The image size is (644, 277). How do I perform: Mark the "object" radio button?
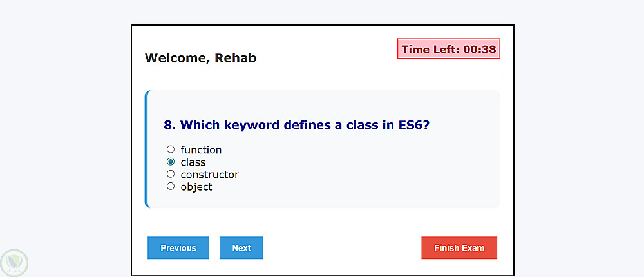click(x=171, y=186)
